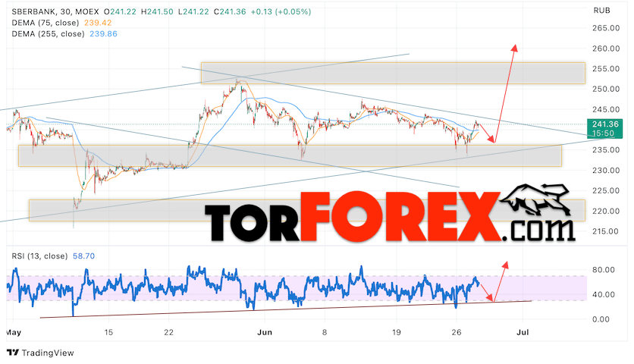Image resolution: width=634 pixels, height=364 pixels.
Task: Click the RSI 40.00 axis label
Action: [x=603, y=294]
